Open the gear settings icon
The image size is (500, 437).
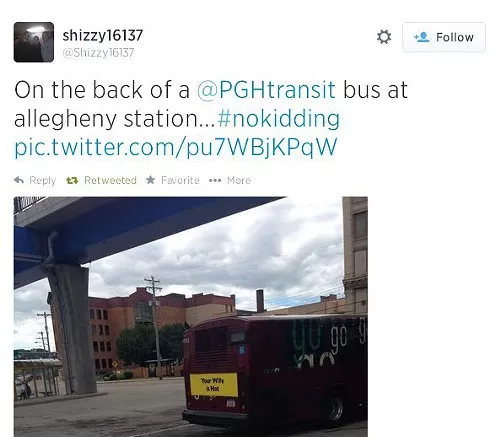tap(384, 37)
